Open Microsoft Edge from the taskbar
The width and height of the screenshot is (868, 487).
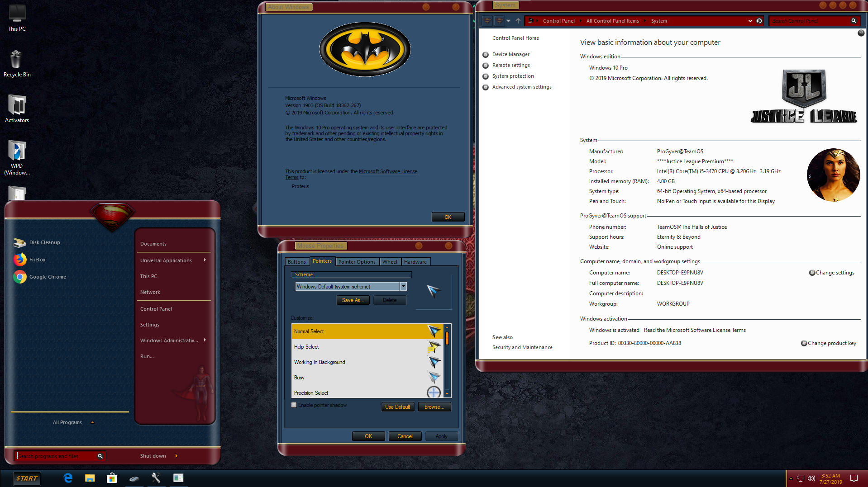point(68,478)
